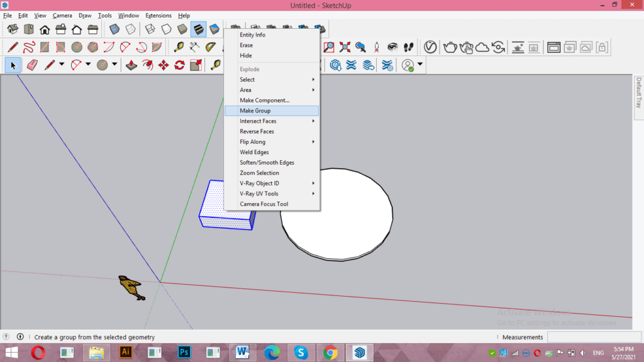644x362 pixels.
Task: Select the Zoom Window tool
Action: click(328, 47)
